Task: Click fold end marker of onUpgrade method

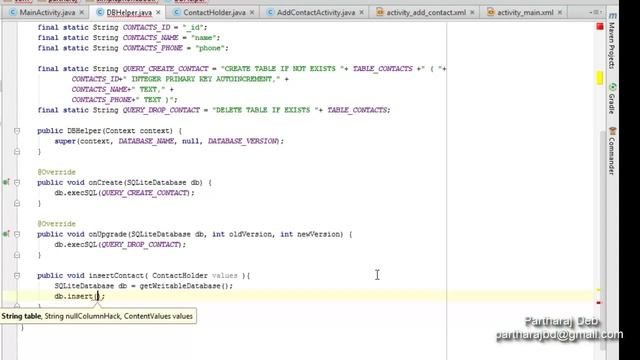Action: tap(17, 255)
